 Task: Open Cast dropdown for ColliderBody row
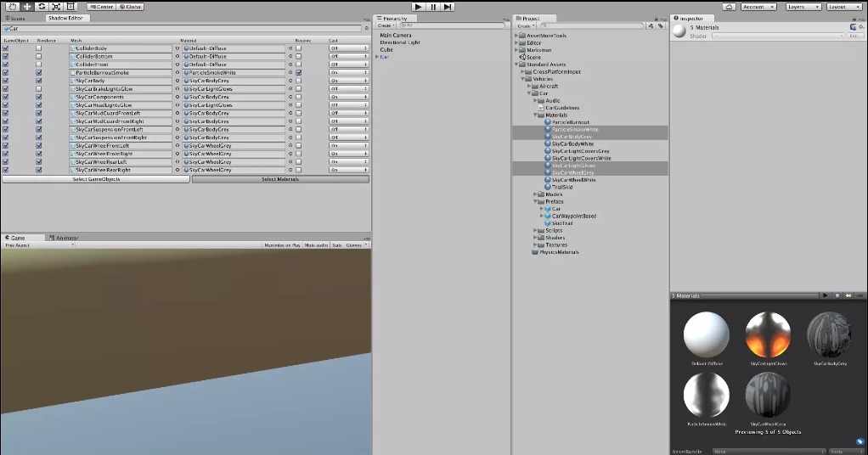click(x=348, y=48)
